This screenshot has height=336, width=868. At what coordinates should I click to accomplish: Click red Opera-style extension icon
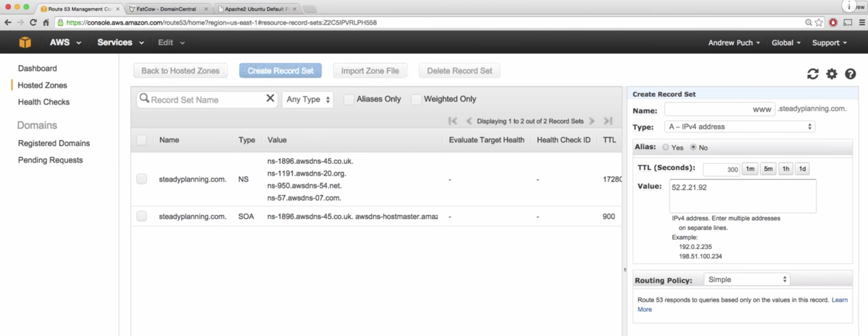click(833, 22)
